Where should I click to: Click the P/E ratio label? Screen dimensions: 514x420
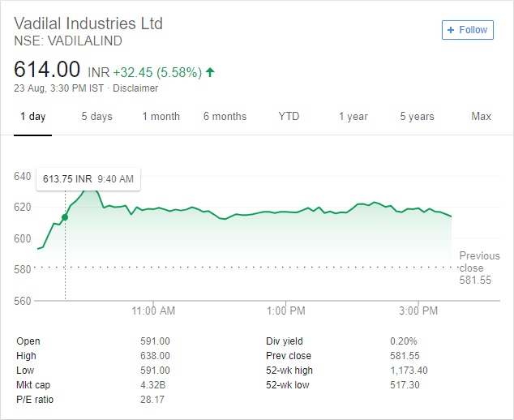35,400
